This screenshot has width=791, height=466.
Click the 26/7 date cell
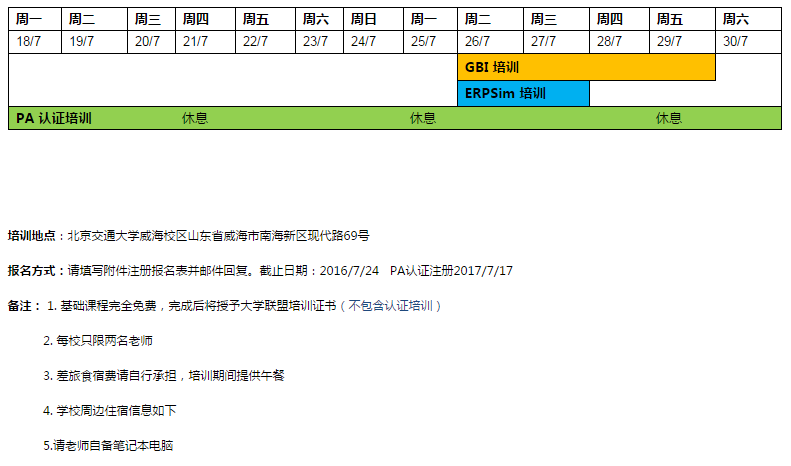click(x=490, y=42)
